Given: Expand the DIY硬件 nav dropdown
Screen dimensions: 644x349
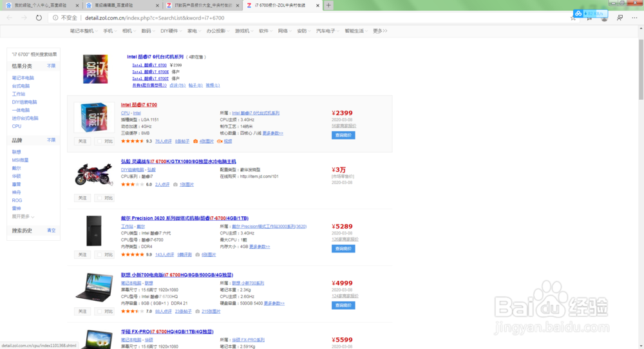Looking at the screenshot, I should (x=171, y=31).
